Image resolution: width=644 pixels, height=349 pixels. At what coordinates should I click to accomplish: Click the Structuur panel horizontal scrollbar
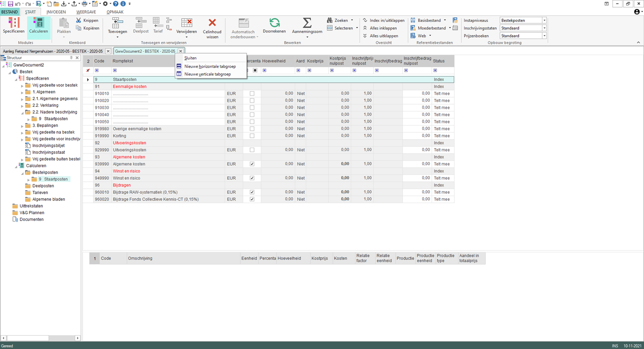pyautogui.click(x=40, y=338)
